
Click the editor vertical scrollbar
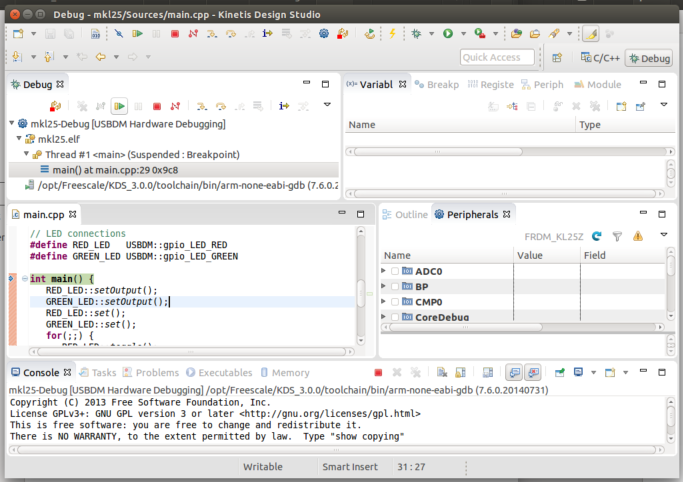[x=361, y=286]
